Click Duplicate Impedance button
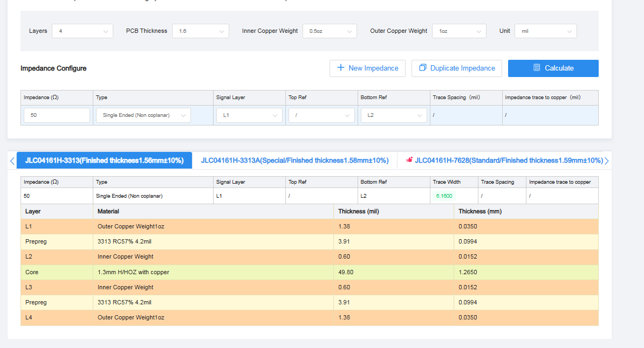The height and width of the screenshot is (348, 644). click(456, 68)
